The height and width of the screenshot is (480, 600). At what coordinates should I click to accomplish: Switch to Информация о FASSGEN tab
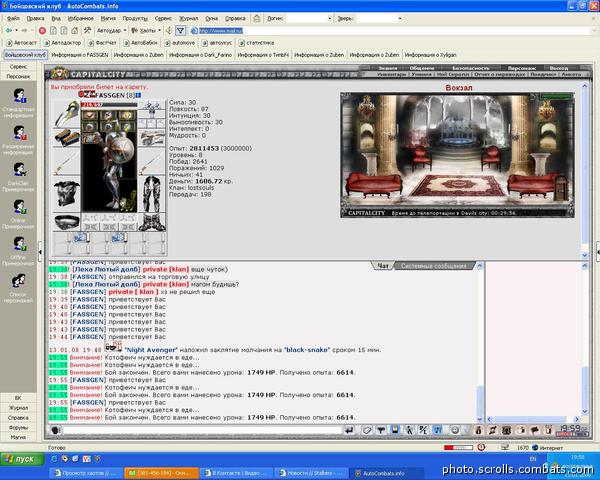[80, 55]
